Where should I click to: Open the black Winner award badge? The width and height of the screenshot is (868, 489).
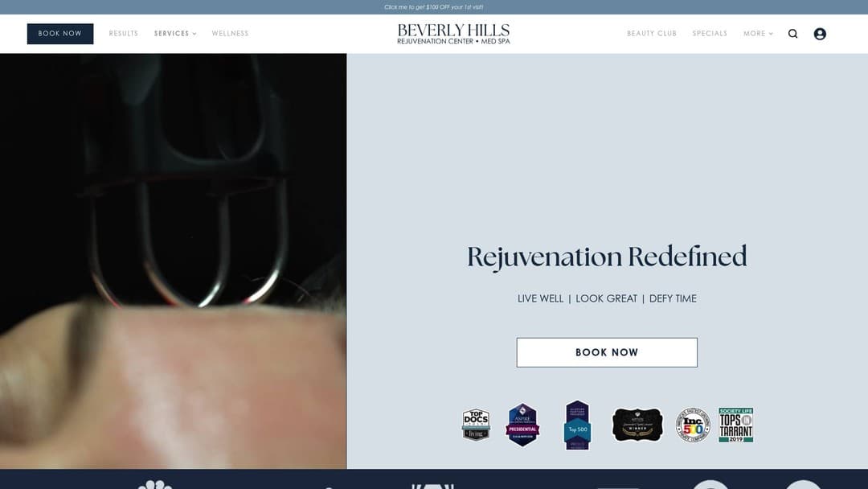(637, 425)
